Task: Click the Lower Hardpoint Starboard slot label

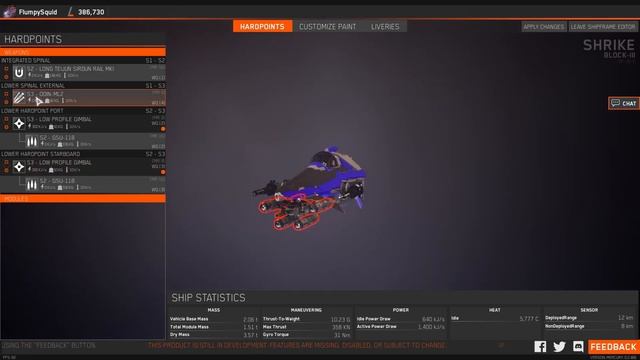Action: coord(40,154)
